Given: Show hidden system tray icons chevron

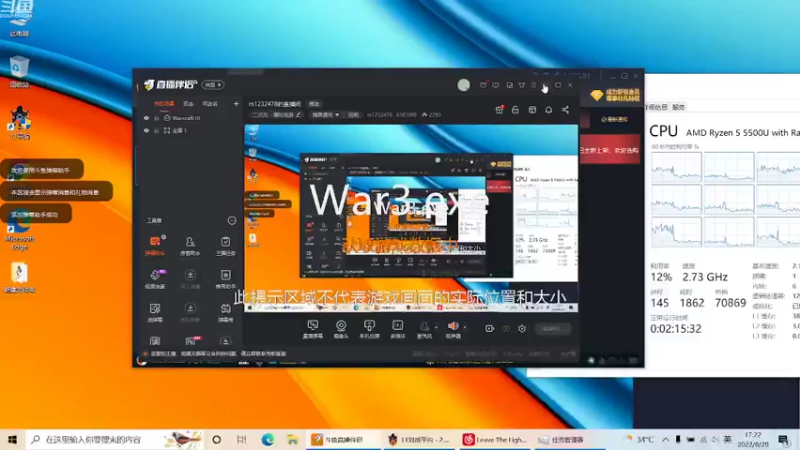Looking at the screenshot, I should 666,439.
